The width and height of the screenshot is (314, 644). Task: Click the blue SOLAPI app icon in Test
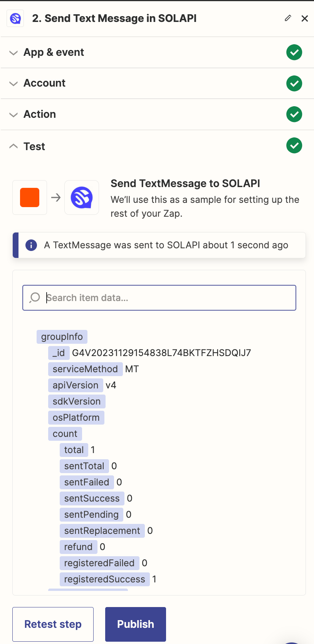[x=82, y=197]
